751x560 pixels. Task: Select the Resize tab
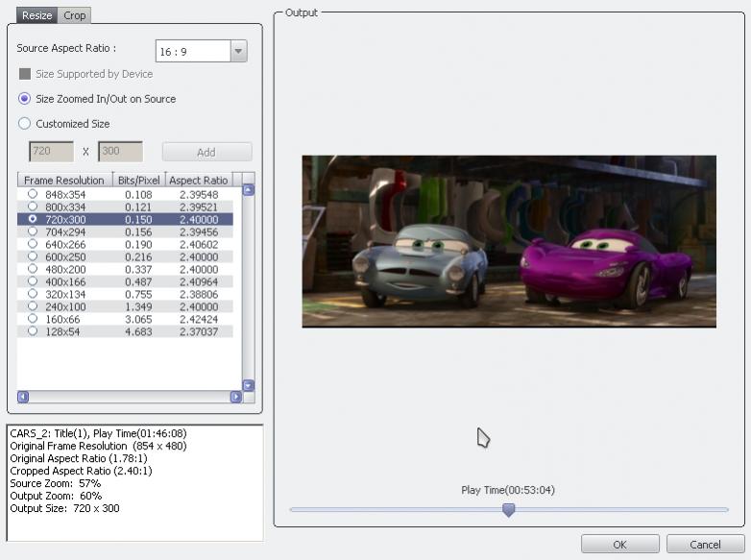click(36, 15)
